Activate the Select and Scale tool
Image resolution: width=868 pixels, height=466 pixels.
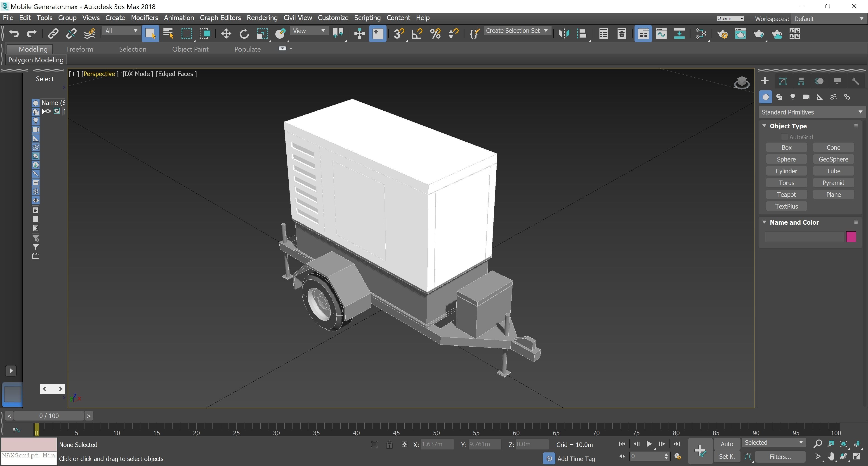coord(262,33)
